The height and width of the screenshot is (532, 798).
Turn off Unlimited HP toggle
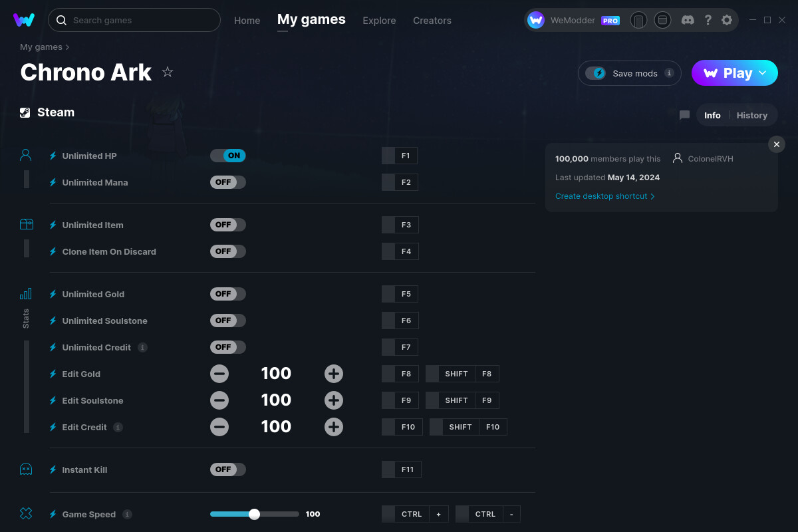point(228,156)
